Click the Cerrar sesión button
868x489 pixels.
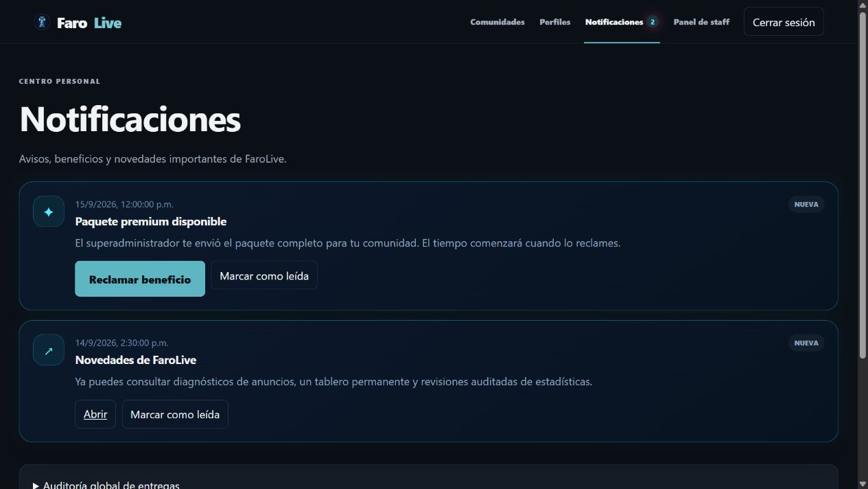click(x=784, y=22)
